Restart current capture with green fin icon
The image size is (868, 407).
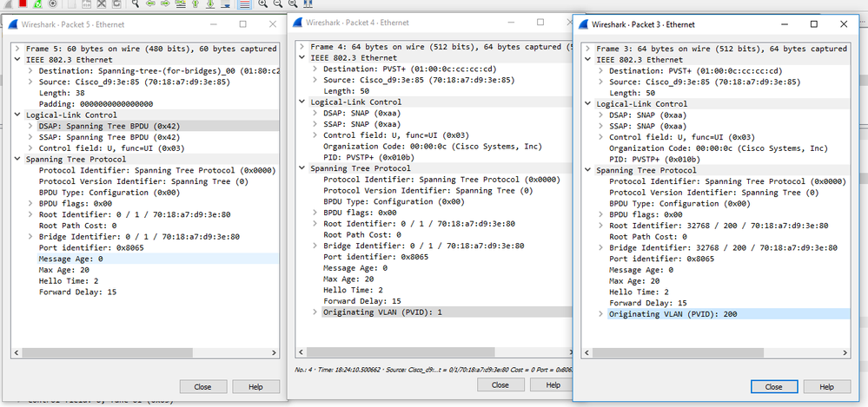click(x=37, y=3)
